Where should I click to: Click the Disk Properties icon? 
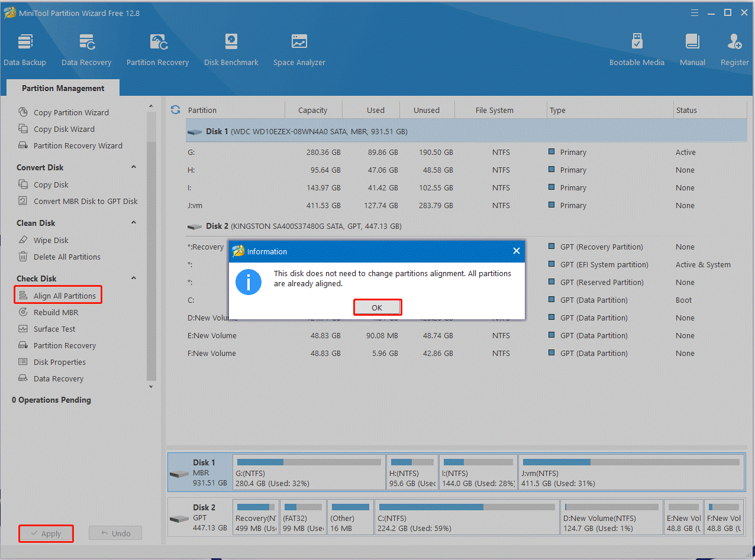[23, 362]
